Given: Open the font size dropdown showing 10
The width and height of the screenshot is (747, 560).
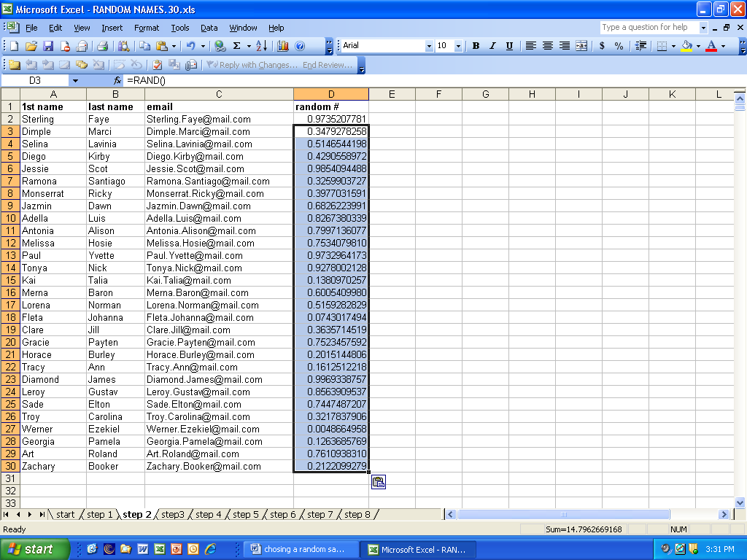Looking at the screenshot, I should click(458, 46).
